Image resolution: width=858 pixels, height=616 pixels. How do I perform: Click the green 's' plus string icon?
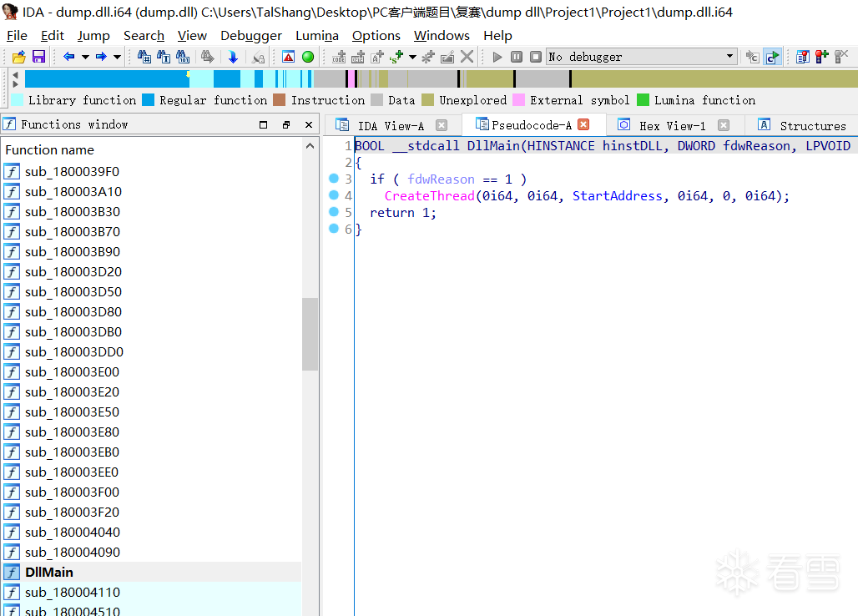[x=396, y=57]
